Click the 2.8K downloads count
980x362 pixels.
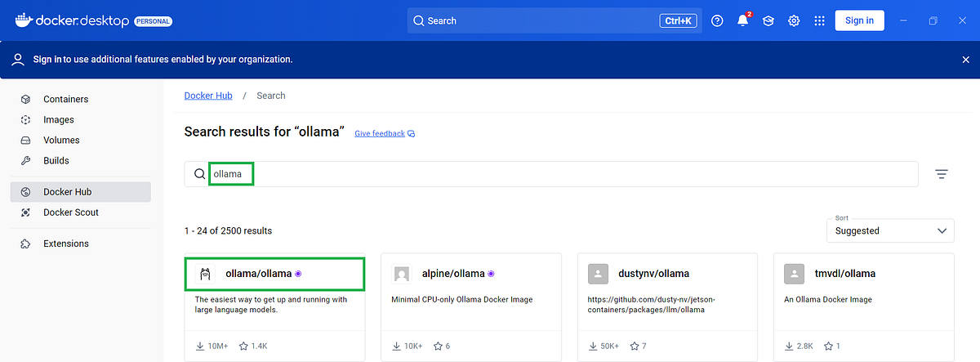800,346
